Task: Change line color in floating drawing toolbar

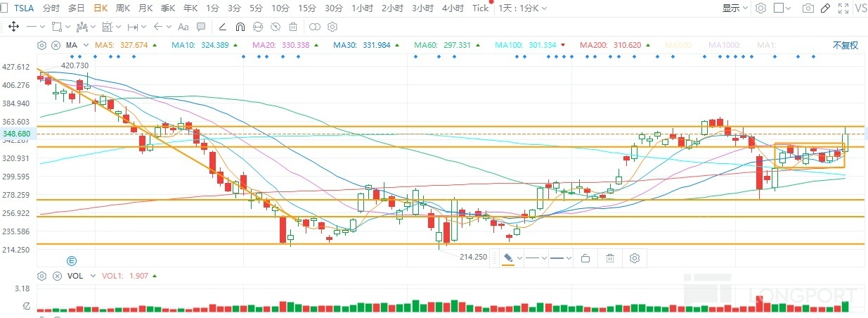Action: [x=510, y=258]
